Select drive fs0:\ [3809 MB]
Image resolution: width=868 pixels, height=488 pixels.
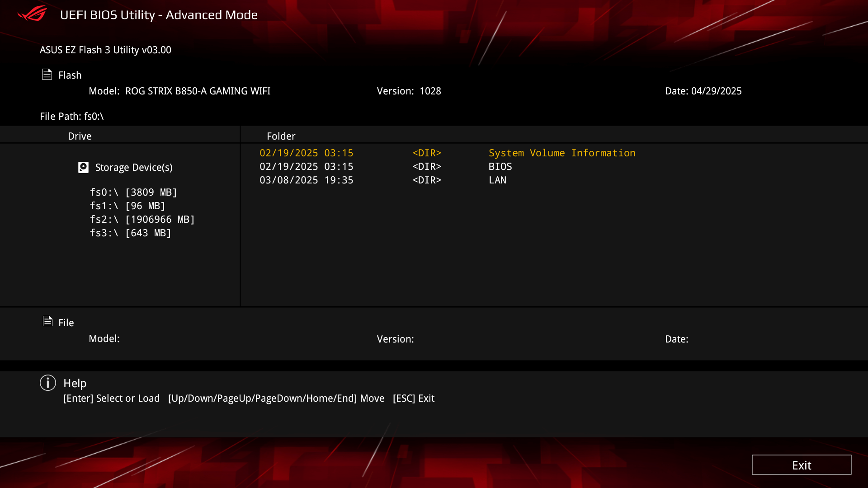(133, 192)
